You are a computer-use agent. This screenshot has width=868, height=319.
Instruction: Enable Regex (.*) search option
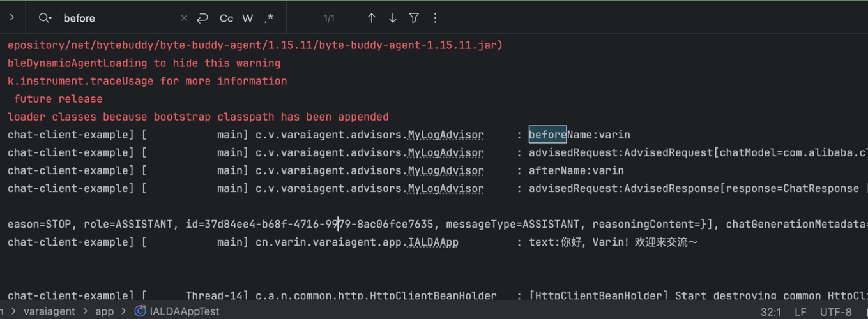coord(269,19)
